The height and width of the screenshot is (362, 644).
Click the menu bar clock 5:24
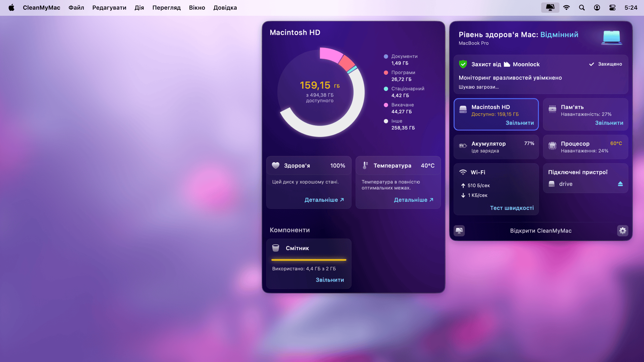tap(631, 7)
